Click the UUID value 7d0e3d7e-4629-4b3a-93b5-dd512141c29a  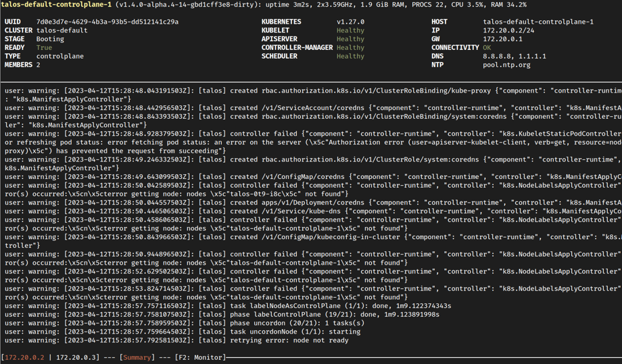point(107,22)
